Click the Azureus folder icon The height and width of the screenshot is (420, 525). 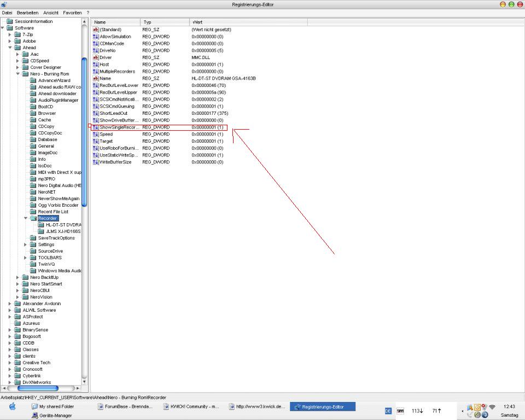click(17, 324)
